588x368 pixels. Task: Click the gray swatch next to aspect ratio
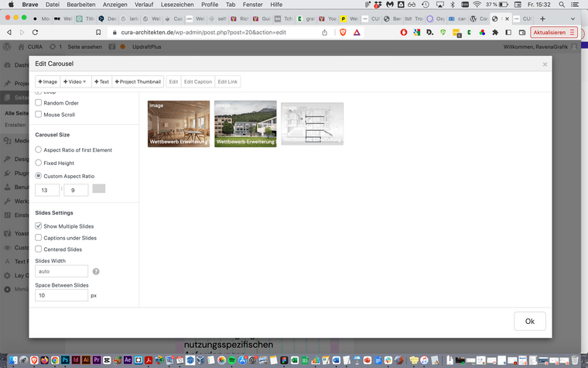click(99, 188)
